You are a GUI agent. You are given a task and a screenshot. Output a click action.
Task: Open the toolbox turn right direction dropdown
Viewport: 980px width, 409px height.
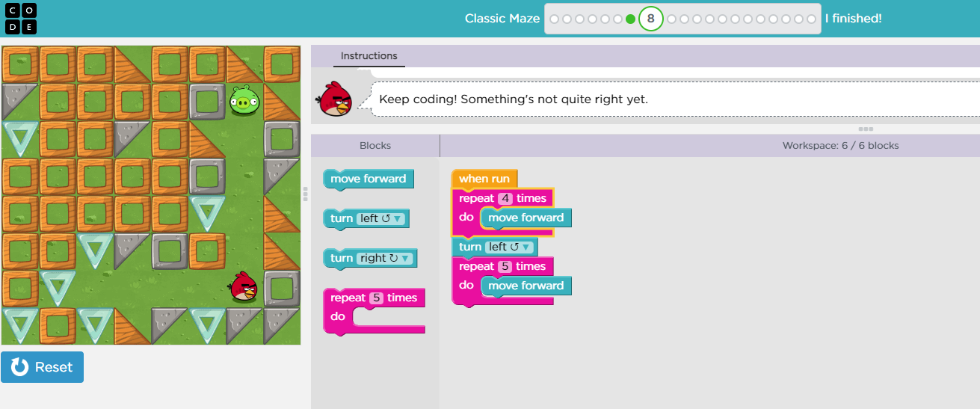tap(385, 259)
